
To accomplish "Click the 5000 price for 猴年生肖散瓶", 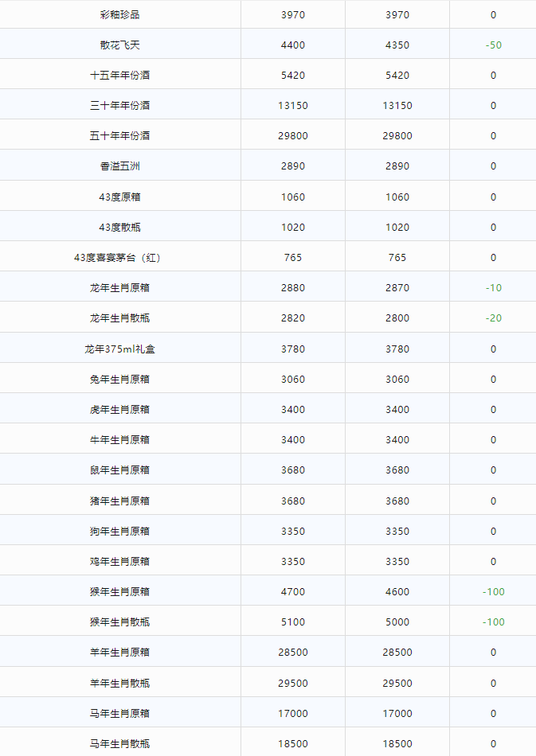I will point(397,622).
